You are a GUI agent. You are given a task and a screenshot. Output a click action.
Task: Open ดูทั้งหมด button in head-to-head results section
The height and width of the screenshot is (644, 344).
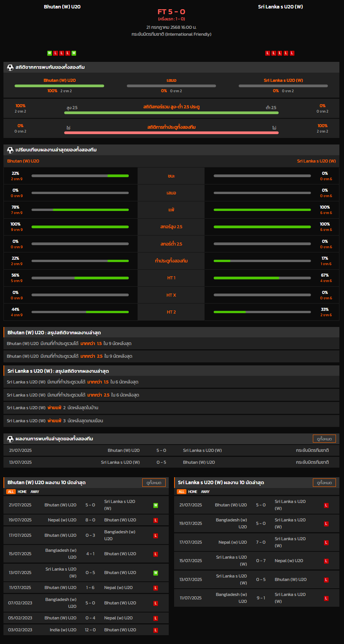[324, 439]
